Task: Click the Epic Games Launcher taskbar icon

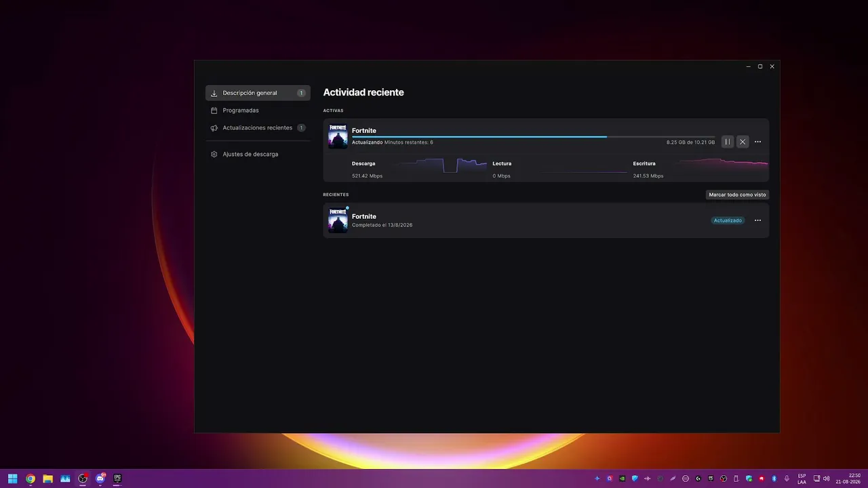Action: (x=118, y=479)
